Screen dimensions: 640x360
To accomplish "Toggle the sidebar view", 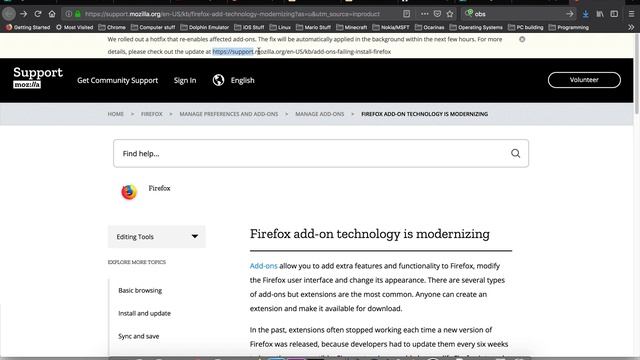I will pyautogui.click(x=614, y=14).
